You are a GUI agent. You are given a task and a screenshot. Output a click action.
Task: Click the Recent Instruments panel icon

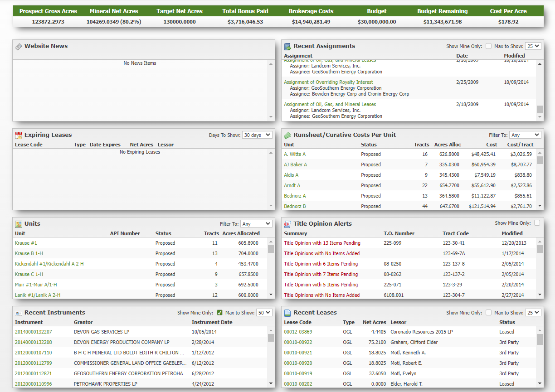(19, 313)
